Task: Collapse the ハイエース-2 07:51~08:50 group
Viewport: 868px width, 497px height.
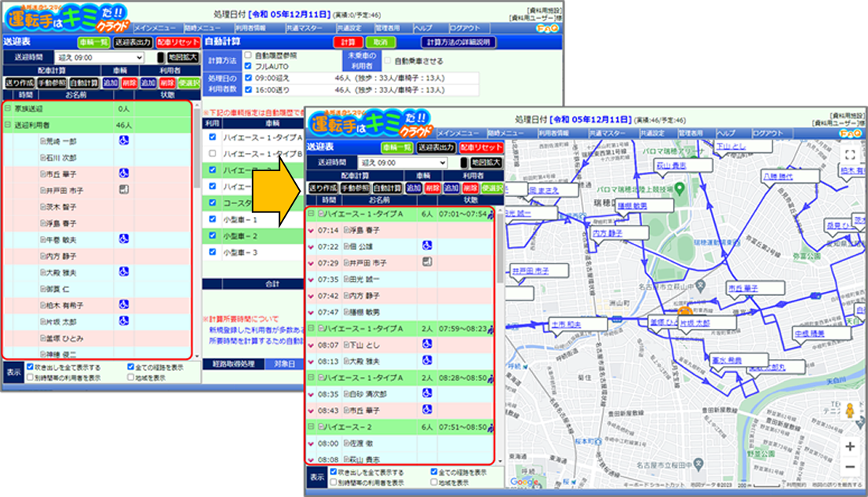Action: [x=311, y=427]
